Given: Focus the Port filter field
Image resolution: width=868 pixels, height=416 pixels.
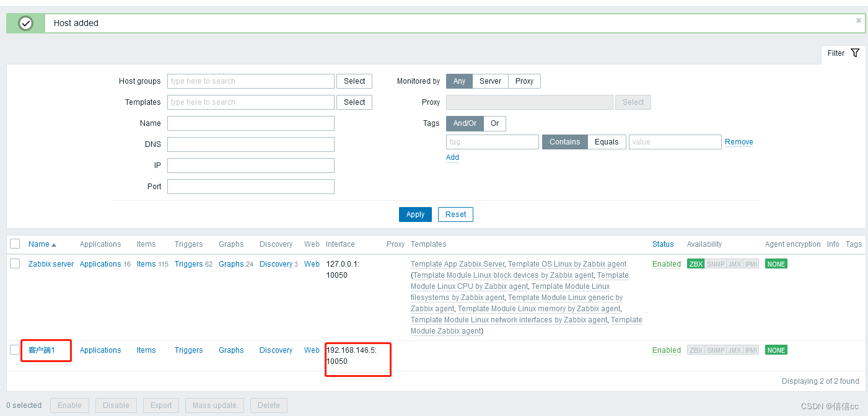Looking at the screenshot, I should [x=251, y=187].
